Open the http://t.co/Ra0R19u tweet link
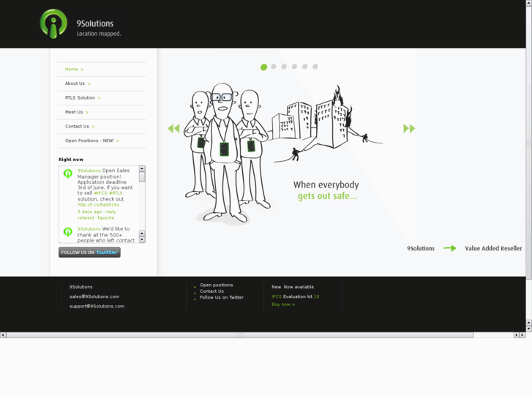Viewport: 532px width, 399px height. point(98,205)
